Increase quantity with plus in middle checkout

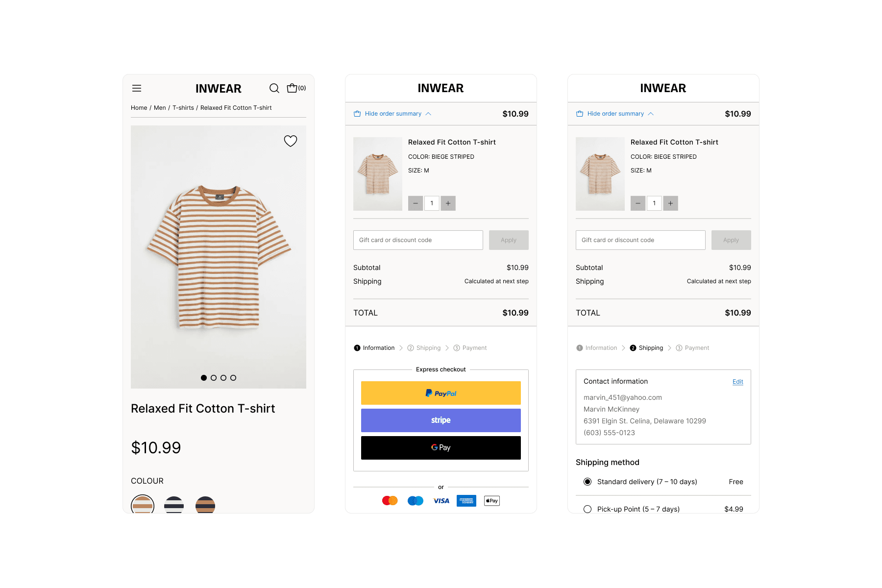point(448,203)
